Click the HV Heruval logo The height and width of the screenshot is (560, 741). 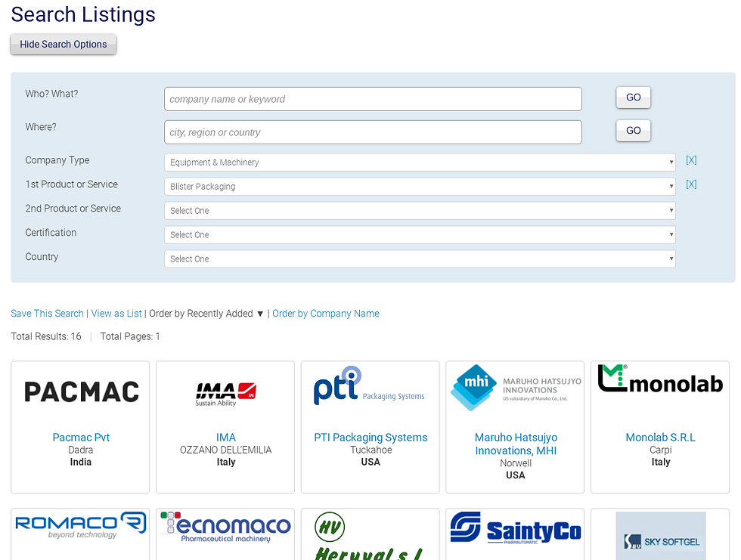coord(369,536)
